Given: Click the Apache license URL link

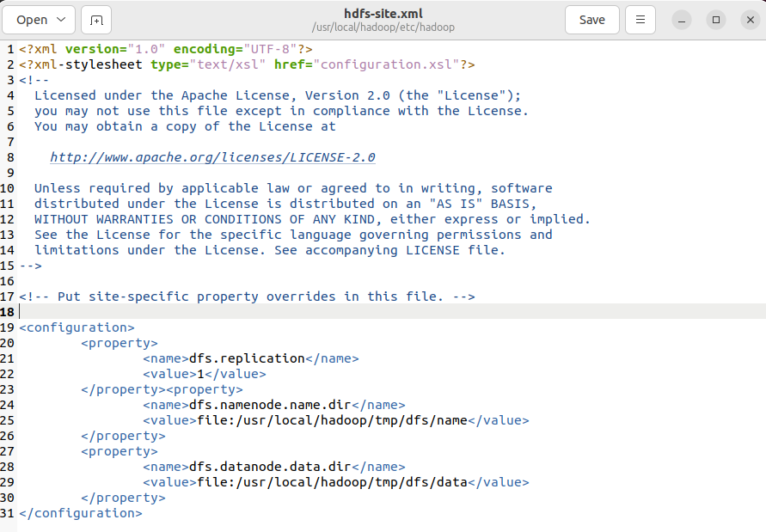Looking at the screenshot, I should [x=212, y=157].
